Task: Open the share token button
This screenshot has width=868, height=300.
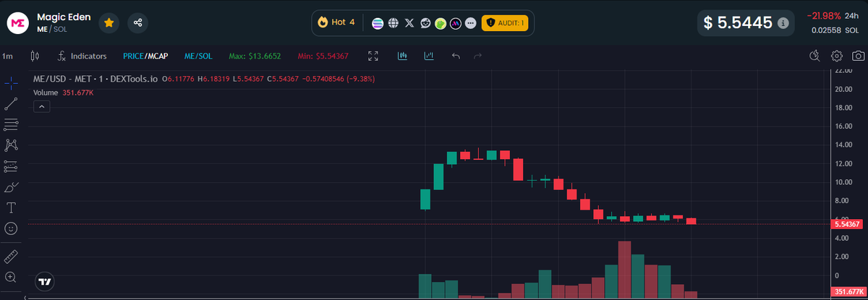Action: click(138, 22)
